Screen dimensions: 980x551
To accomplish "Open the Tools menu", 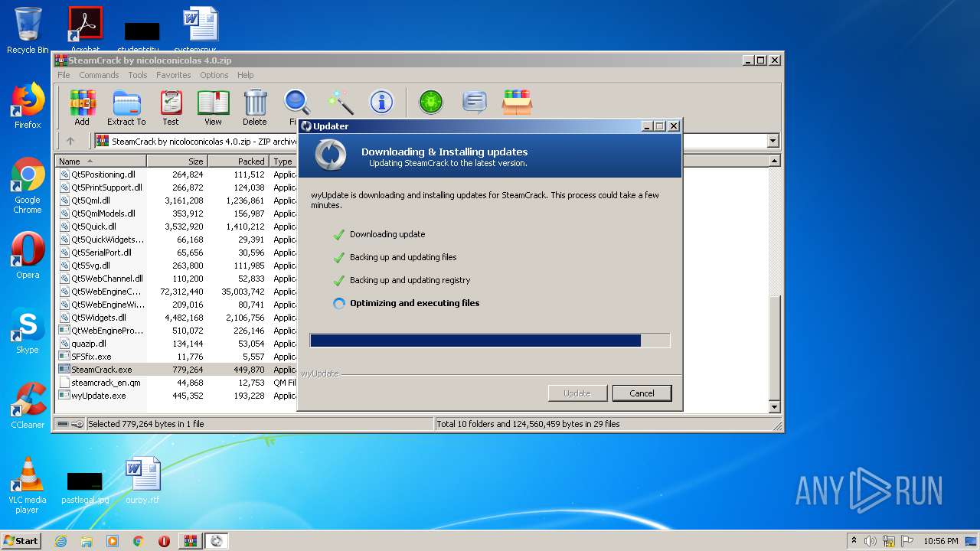I will click(138, 75).
